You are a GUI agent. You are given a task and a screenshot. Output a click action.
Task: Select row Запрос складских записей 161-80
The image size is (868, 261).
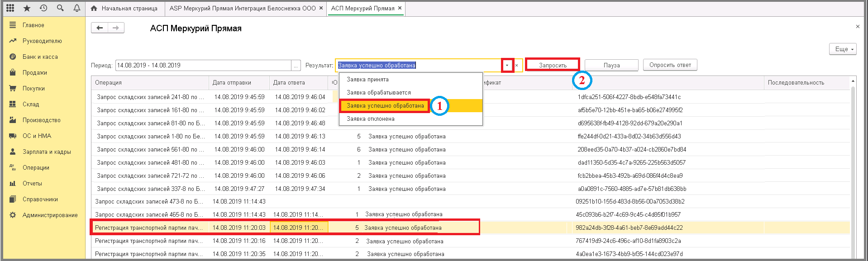coord(150,110)
